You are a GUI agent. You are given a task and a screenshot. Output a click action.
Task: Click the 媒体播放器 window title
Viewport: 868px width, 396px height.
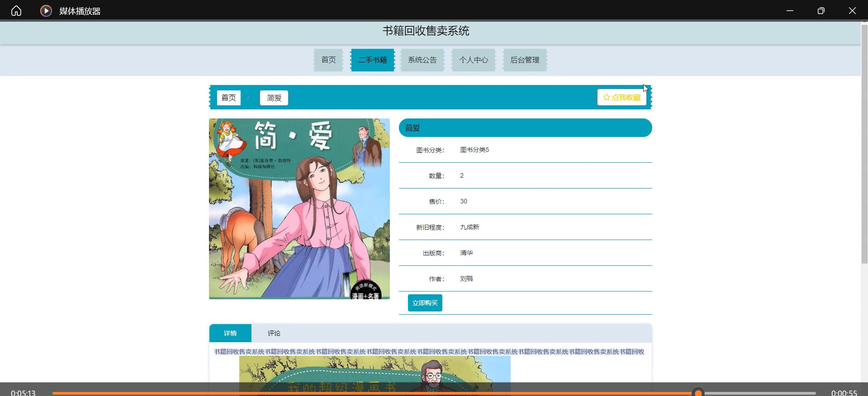point(80,11)
